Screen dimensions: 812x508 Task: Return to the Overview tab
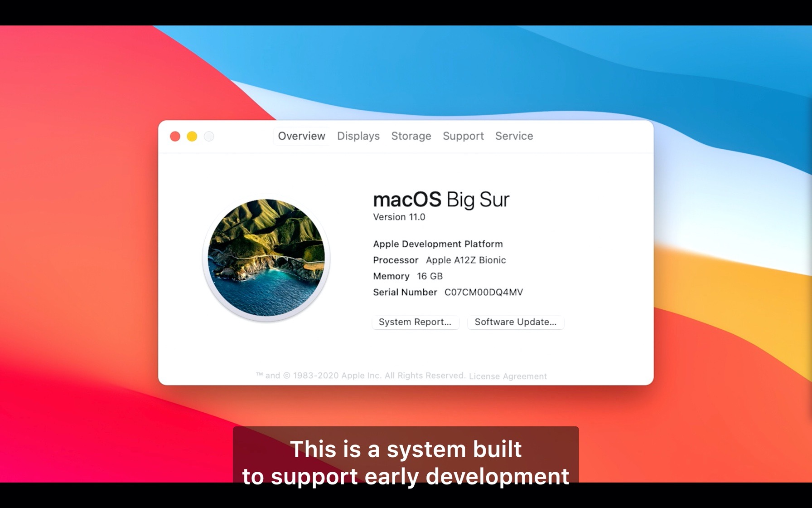[x=301, y=136]
